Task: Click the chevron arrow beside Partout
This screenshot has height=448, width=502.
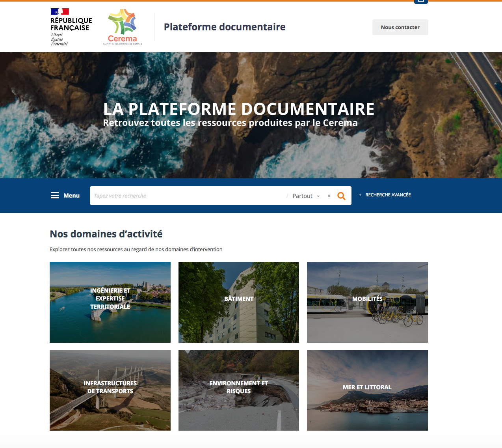Action: 318,196
